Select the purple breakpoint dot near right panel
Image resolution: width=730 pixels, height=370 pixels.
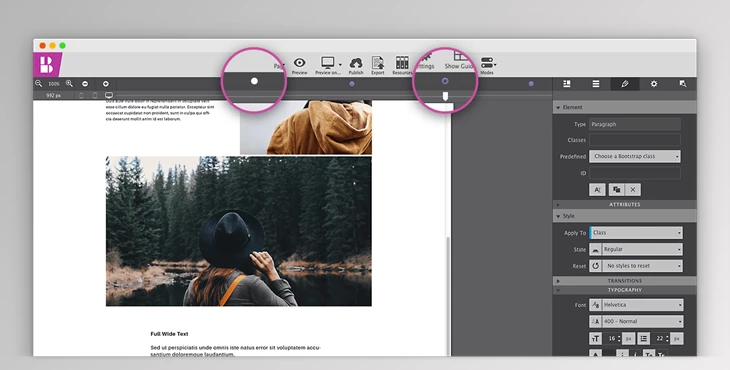(531, 84)
